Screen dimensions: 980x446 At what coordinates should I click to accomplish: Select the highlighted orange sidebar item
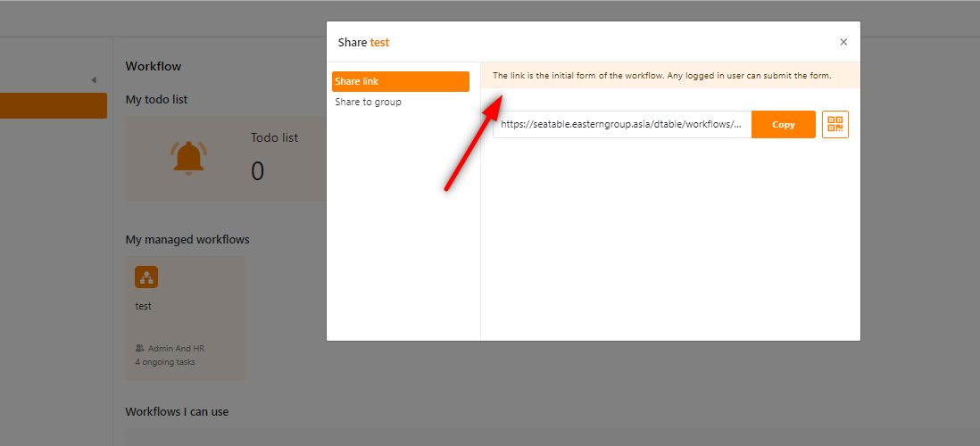(x=54, y=105)
